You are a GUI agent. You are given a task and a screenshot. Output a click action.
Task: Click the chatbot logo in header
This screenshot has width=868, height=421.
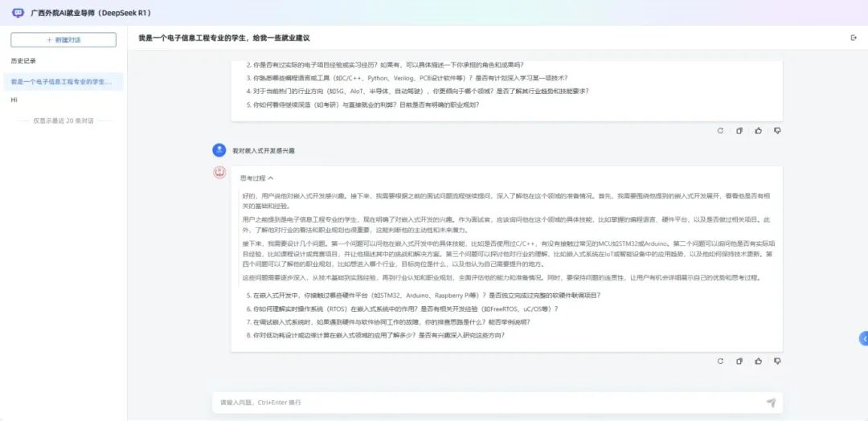(x=18, y=13)
